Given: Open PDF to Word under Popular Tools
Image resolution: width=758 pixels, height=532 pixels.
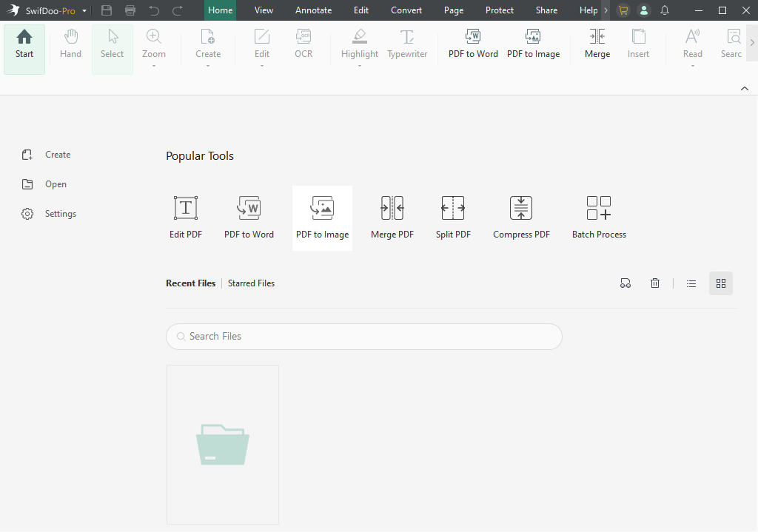Looking at the screenshot, I should coord(249,218).
